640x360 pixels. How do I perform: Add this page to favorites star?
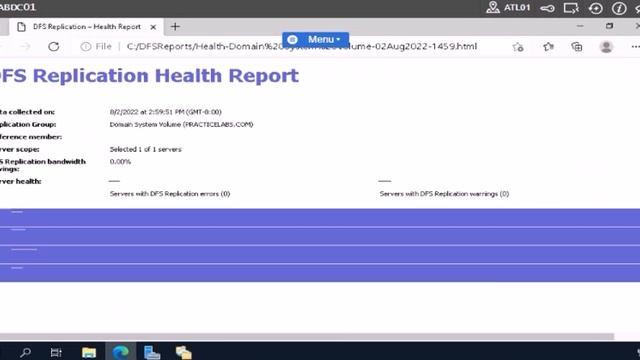518,47
